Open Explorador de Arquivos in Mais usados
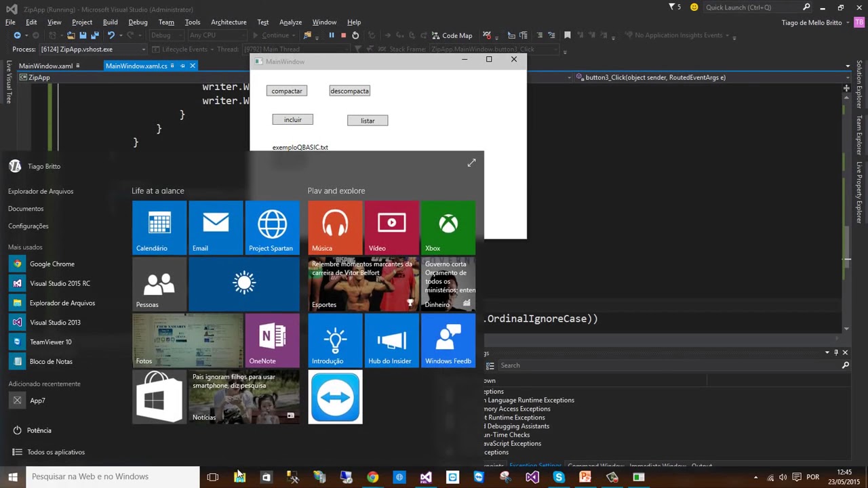 coord(62,303)
